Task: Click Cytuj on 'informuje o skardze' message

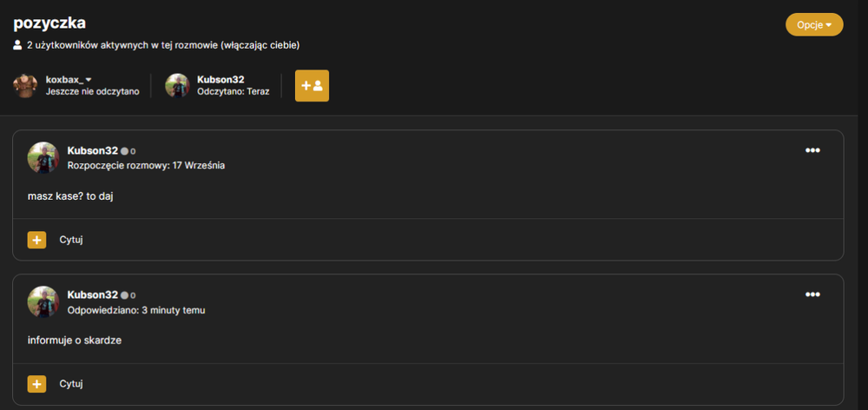Action: (x=71, y=384)
